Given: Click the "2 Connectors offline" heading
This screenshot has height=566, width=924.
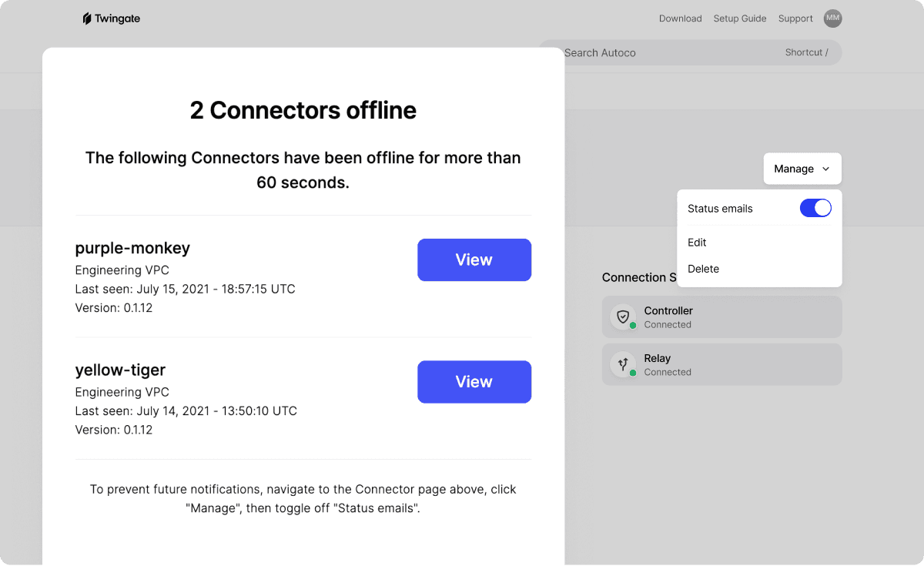Looking at the screenshot, I should (303, 110).
